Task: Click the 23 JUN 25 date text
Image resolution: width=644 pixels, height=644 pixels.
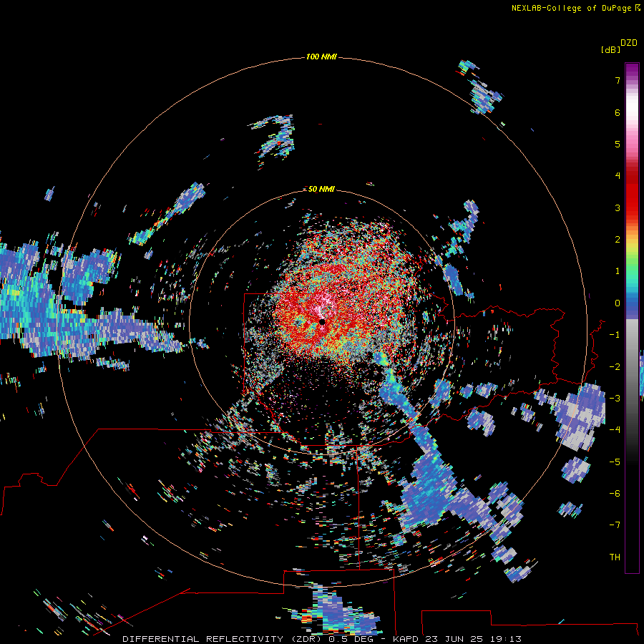Action: point(454,639)
